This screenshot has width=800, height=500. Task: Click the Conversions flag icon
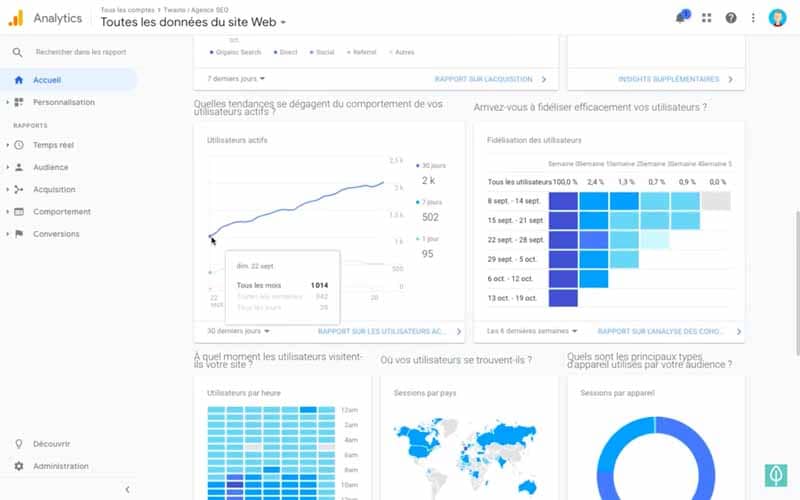coord(19,234)
